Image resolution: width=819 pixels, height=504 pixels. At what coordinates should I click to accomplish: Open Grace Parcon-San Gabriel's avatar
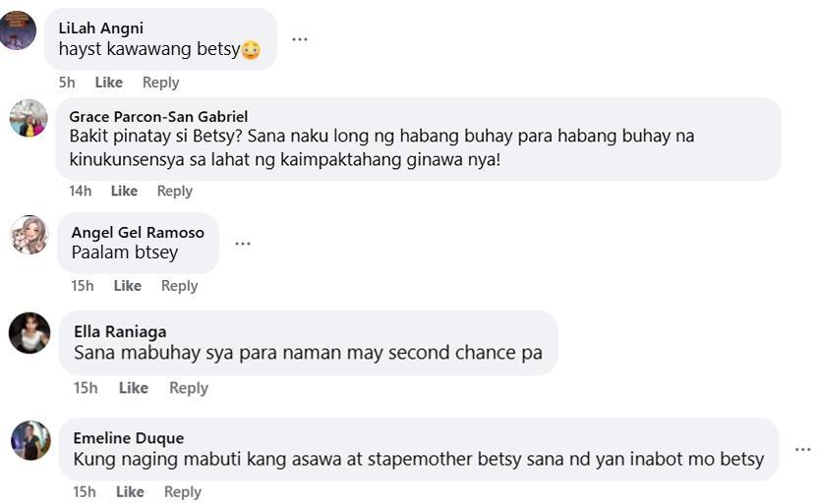pos(29,118)
